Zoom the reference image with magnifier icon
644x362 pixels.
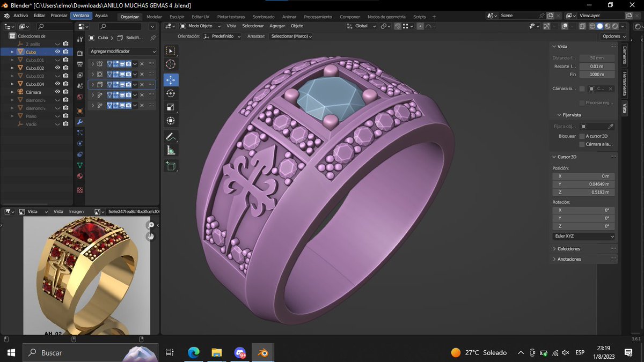coord(151,225)
